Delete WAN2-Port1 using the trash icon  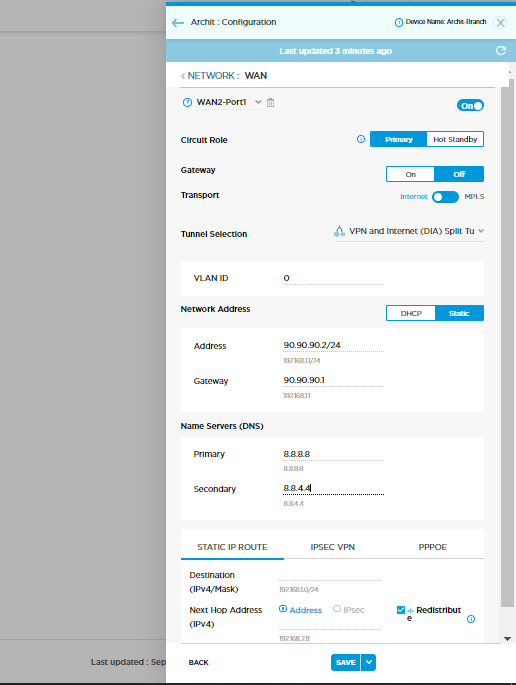point(270,103)
